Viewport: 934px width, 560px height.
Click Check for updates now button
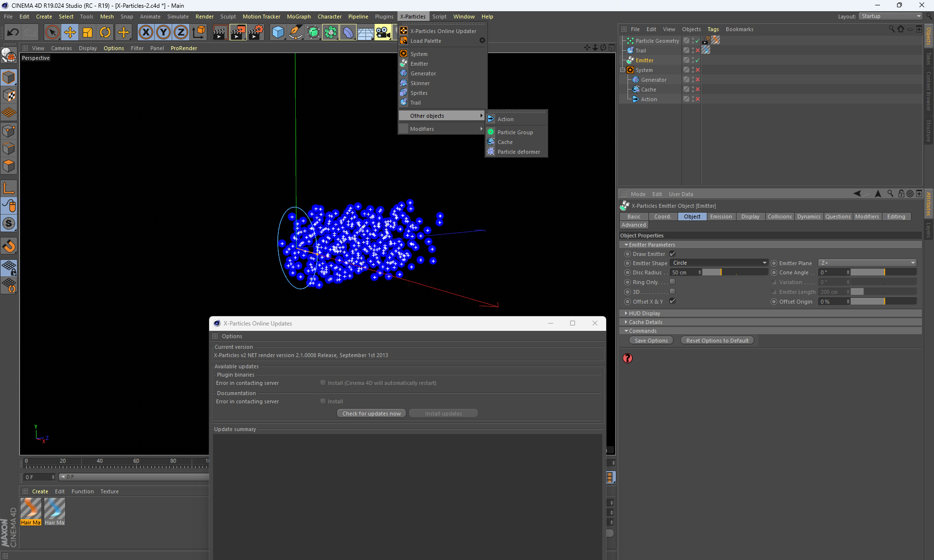click(371, 414)
